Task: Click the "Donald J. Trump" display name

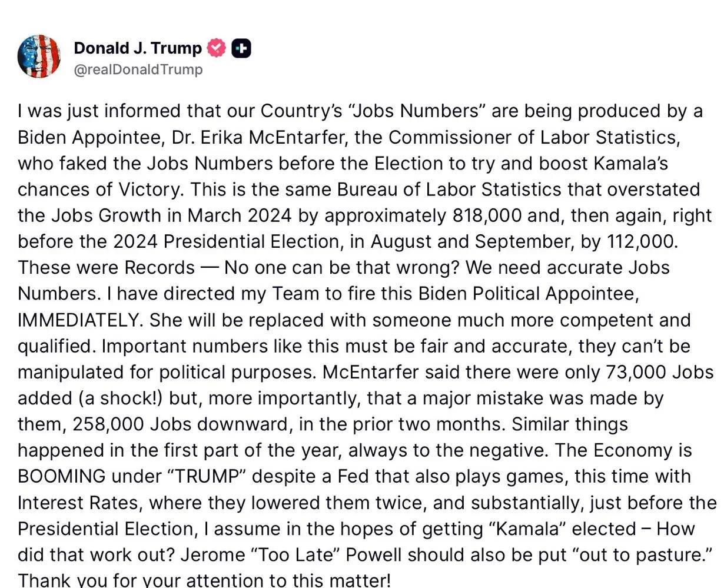Action: coord(138,48)
